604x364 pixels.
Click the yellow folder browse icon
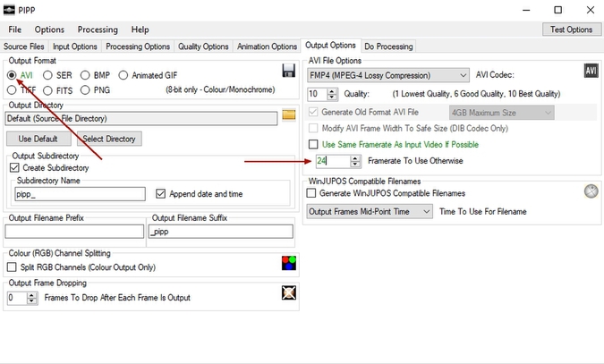pyautogui.click(x=289, y=114)
